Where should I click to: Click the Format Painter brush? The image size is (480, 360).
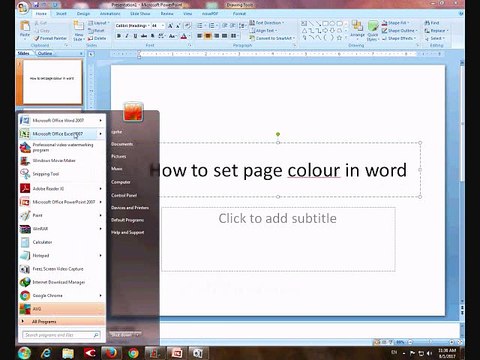tap(37, 38)
